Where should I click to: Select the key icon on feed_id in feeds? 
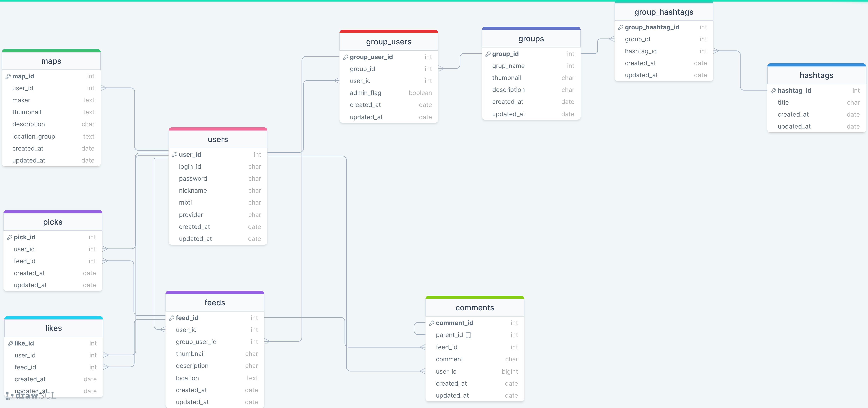click(x=171, y=318)
